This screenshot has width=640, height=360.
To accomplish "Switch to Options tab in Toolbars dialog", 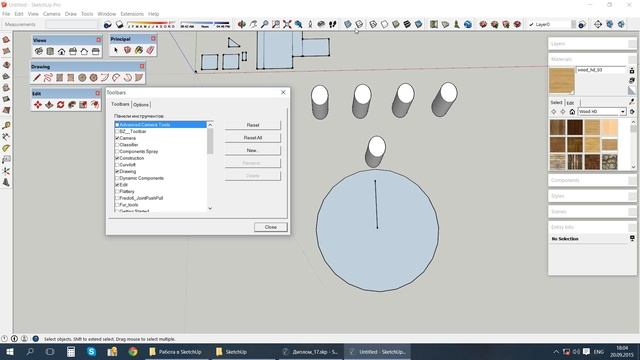I will point(141,105).
